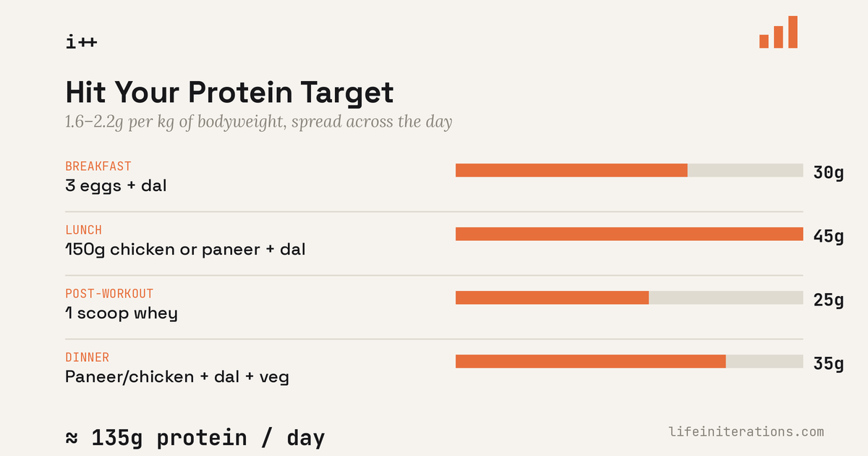
Task: Click the Dinner protein progress bar
Action: [629, 361]
